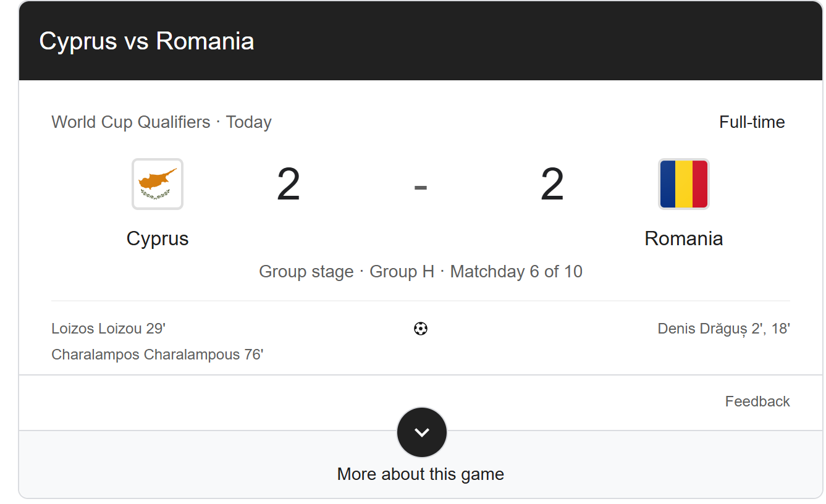826x504 pixels.
Task: Select Charalampos Charalampous 76' goal entry
Action: [x=158, y=355]
